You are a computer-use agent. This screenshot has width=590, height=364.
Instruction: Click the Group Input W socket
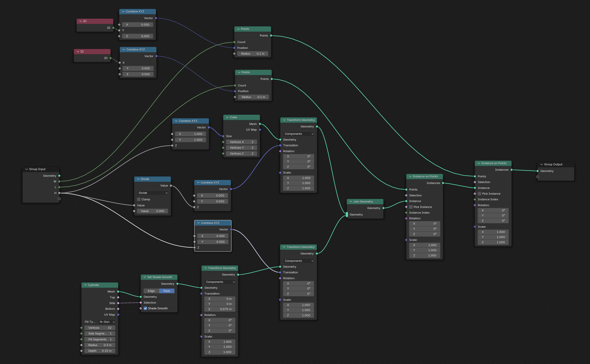(59, 182)
